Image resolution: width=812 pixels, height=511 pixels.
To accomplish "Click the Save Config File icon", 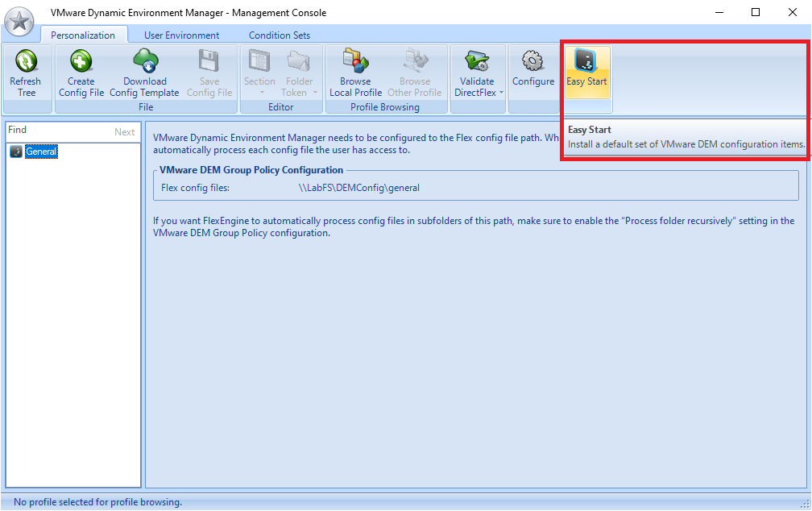I will 209,62.
